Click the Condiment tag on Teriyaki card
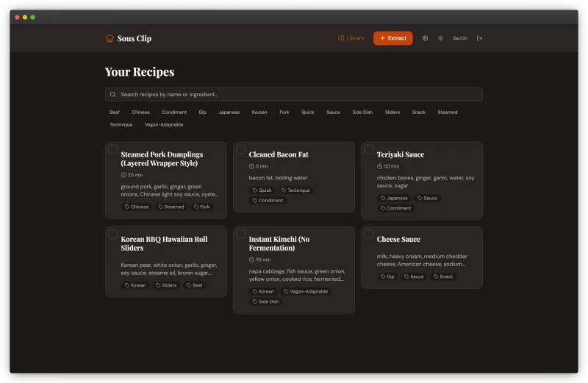Screen dimensions: 588x383 pos(395,208)
